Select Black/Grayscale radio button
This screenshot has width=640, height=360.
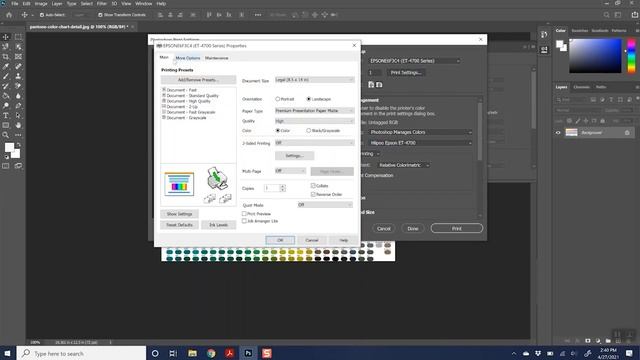click(x=309, y=131)
